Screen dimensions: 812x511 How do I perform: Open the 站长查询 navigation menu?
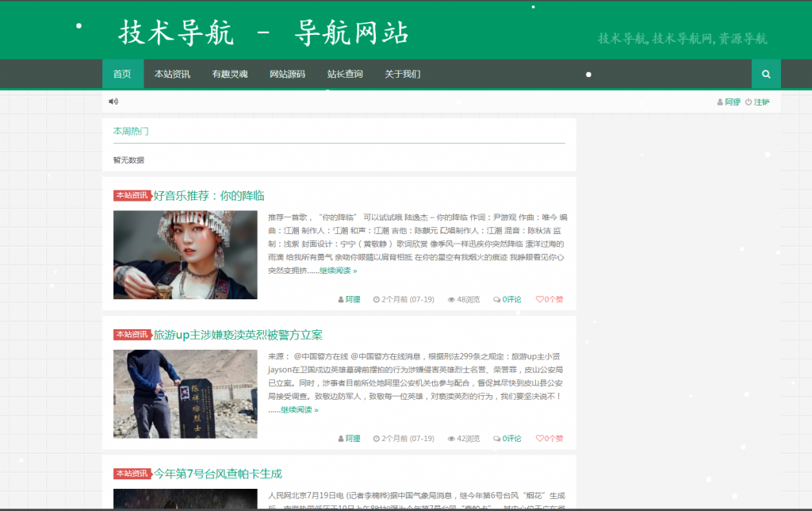click(345, 74)
